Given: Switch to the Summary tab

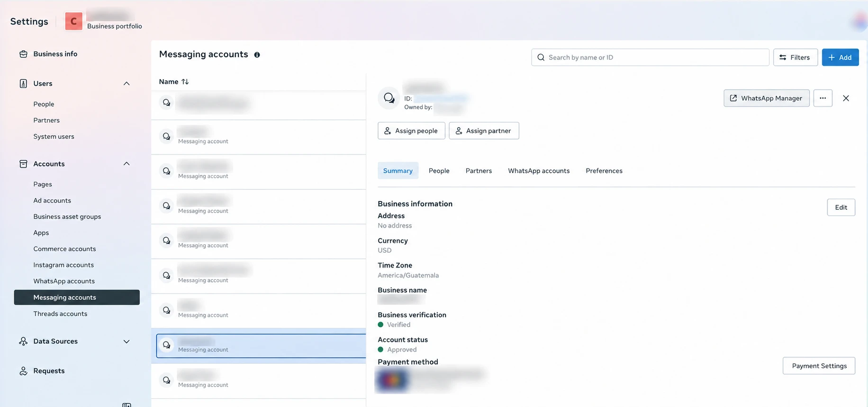Looking at the screenshot, I should 398,171.
